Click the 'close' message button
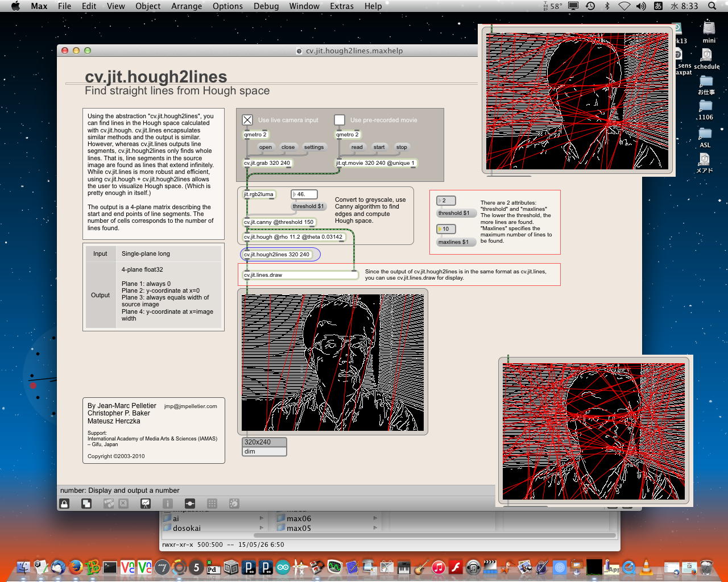This screenshot has width=728, height=582. click(288, 147)
